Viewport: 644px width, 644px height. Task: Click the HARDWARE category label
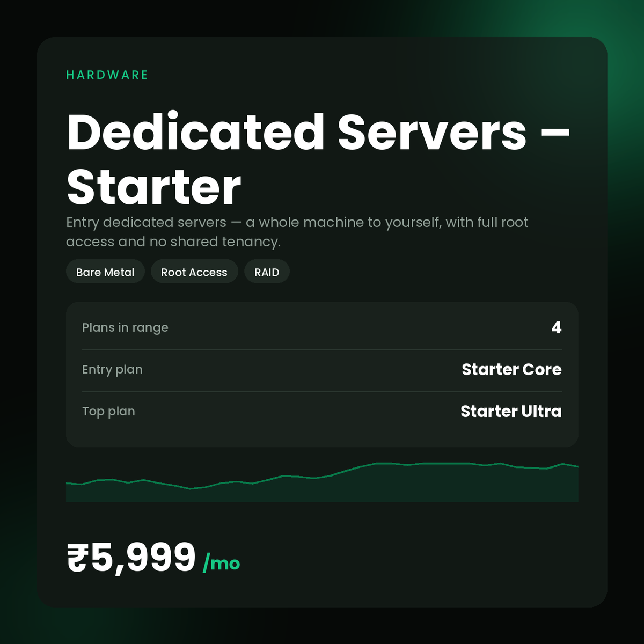click(x=107, y=75)
